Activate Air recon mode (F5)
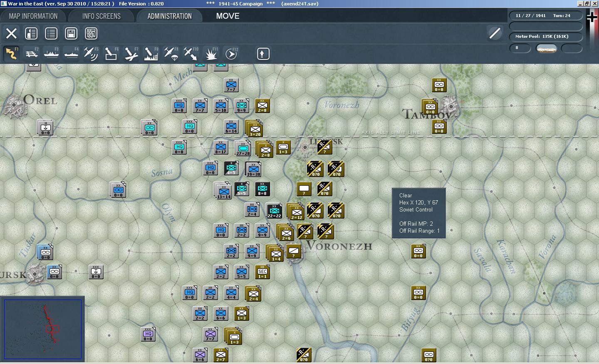599x364 pixels. [x=91, y=54]
